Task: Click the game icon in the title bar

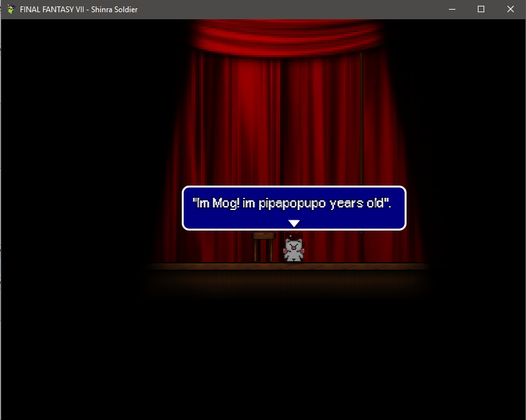Action: pos(11,10)
